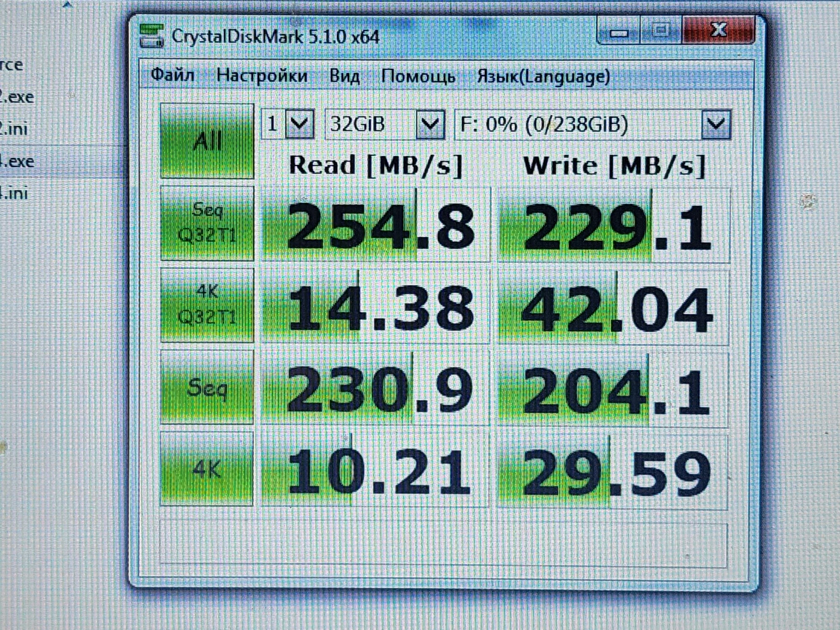
Task: Open the Файл menu
Action: (172, 76)
